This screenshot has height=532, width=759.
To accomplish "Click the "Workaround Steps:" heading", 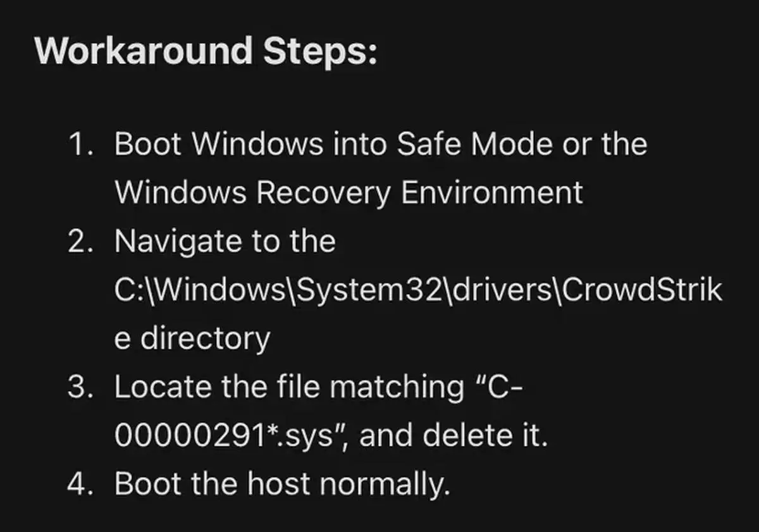I will [x=206, y=49].
